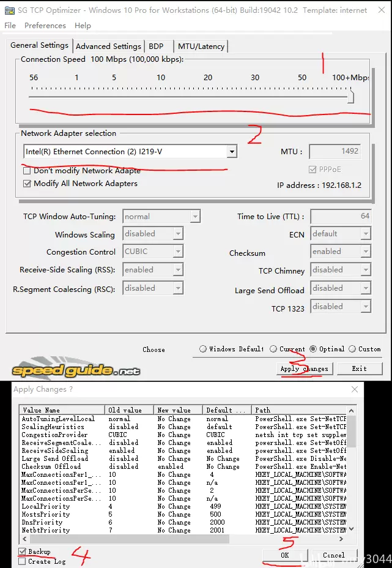
Task: Click the MTU input field
Action: 335,151
